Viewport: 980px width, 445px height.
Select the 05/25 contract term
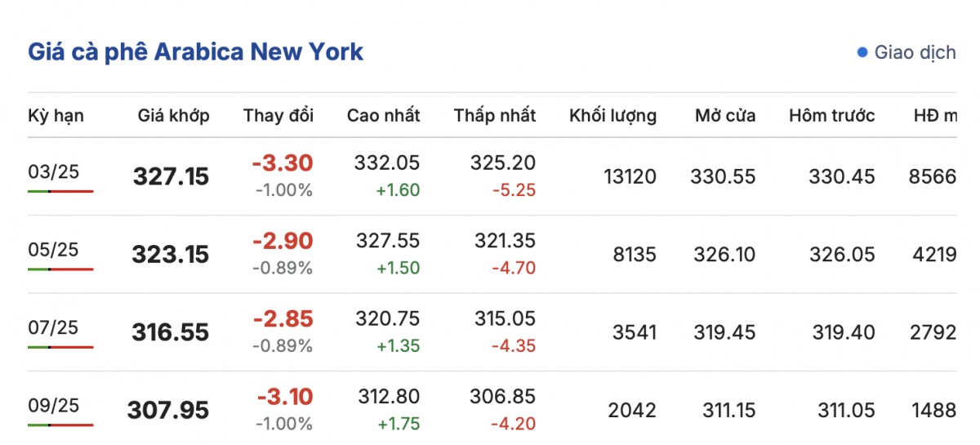tap(52, 249)
